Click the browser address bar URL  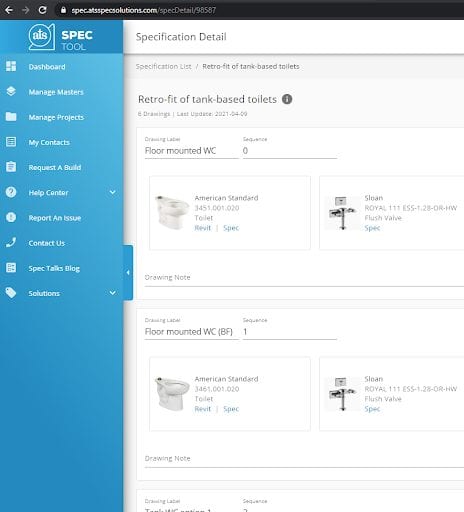point(144,10)
